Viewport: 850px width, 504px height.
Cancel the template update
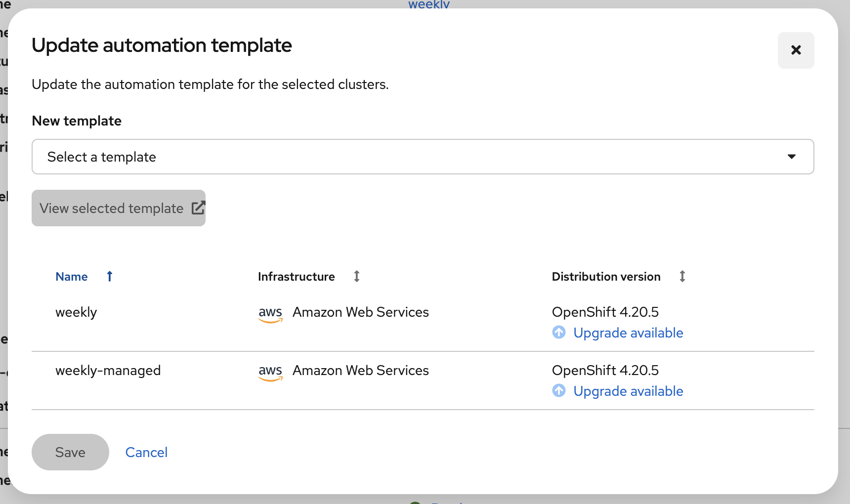146,452
